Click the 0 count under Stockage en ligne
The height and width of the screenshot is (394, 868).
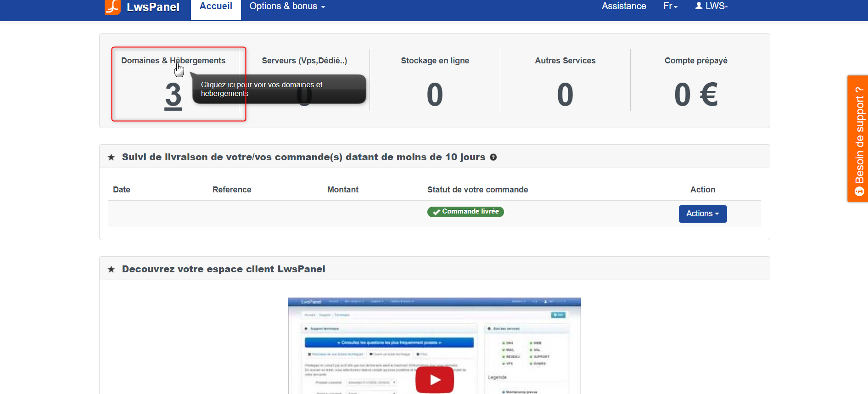[435, 95]
